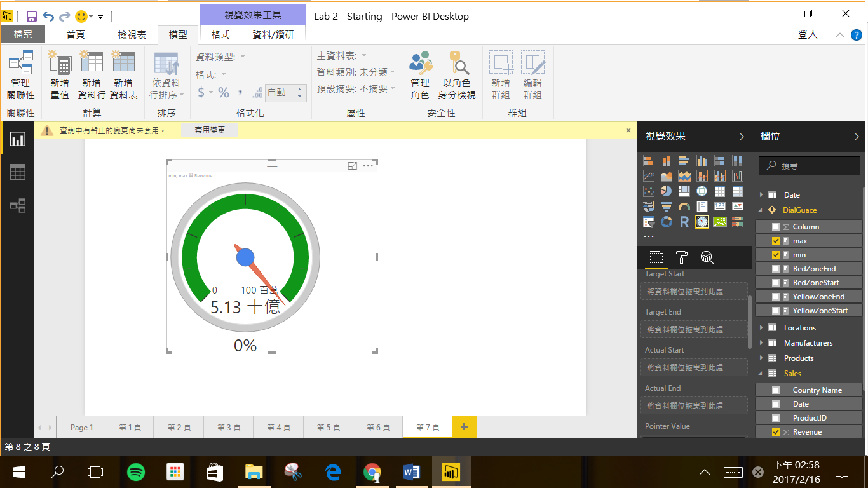
Task: Open the Analytics magnifier tab
Action: coord(707,257)
